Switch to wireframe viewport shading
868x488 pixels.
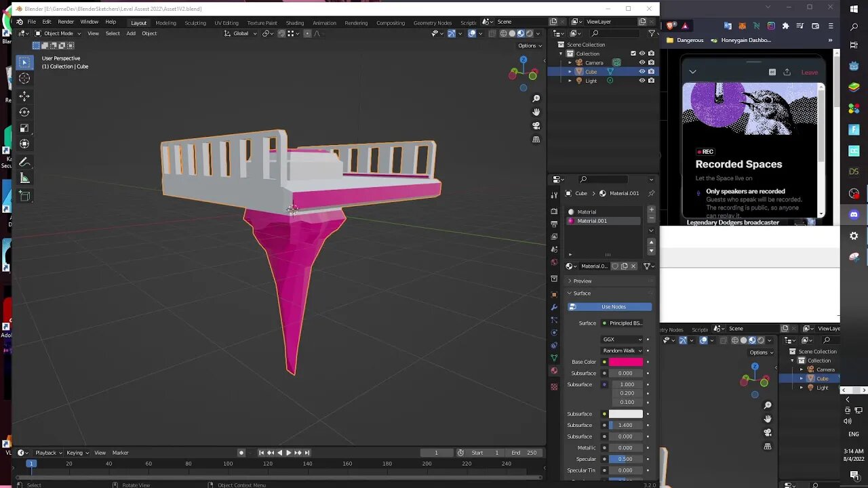503,33
